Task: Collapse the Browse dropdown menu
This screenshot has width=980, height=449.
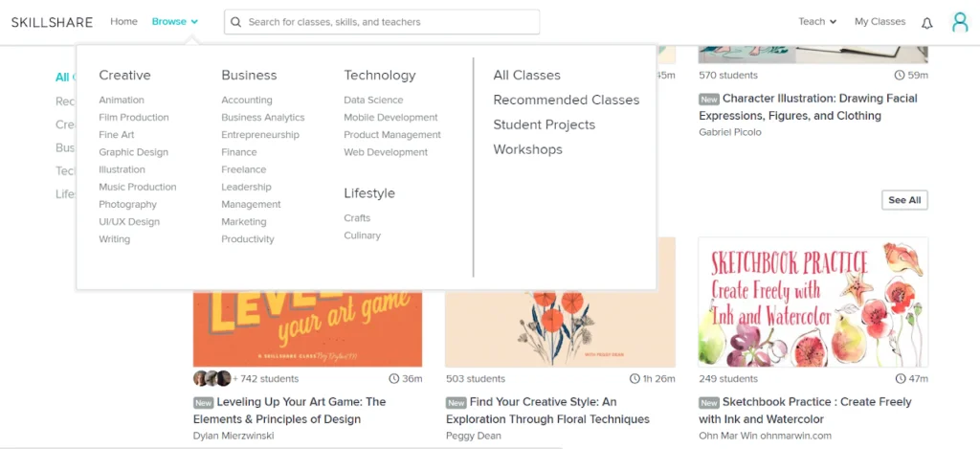Action: (175, 22)
